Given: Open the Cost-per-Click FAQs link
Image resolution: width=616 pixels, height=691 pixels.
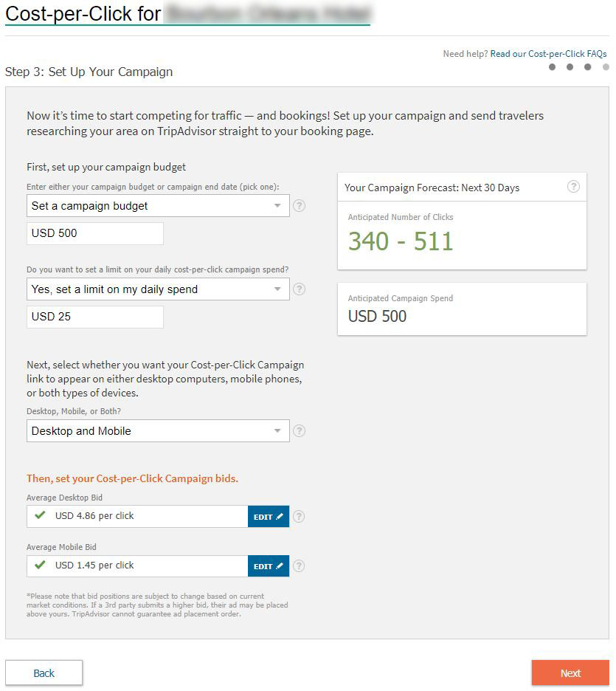Looking at the screenshot, I should click(x=549, y=54).
